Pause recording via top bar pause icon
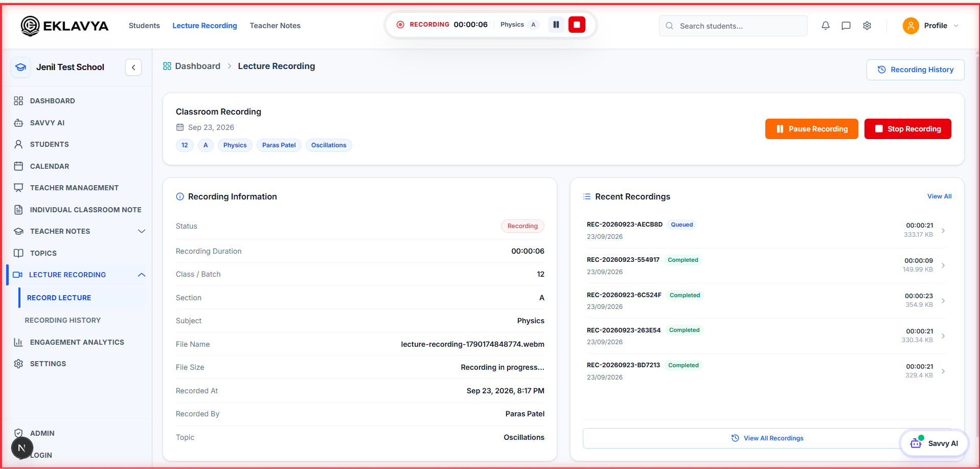The width and height of the screenshot is (980, 469). pos(556,25)
